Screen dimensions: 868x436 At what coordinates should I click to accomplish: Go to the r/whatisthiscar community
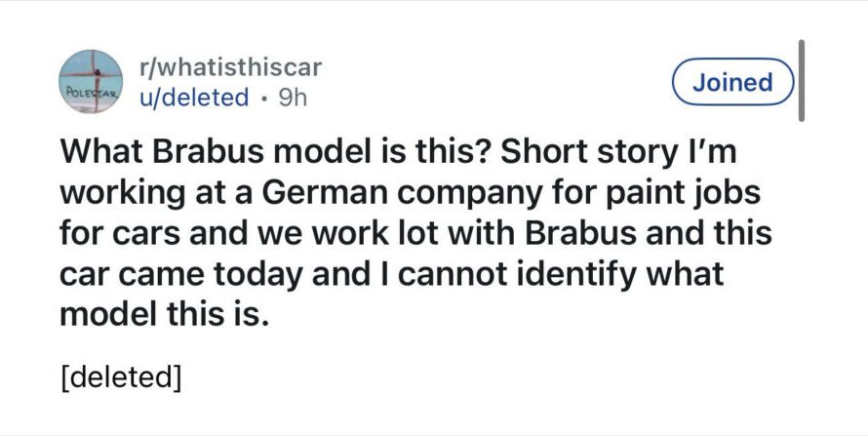coord(231,68)
